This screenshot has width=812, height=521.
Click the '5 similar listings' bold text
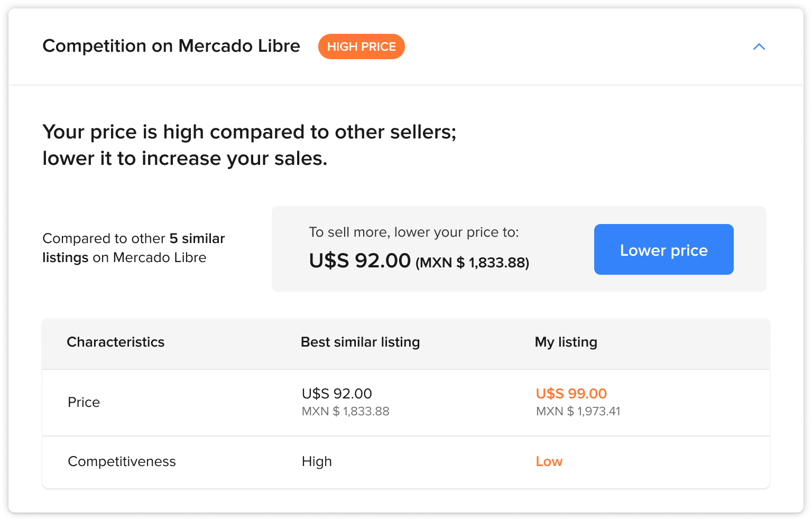[134, 248]
